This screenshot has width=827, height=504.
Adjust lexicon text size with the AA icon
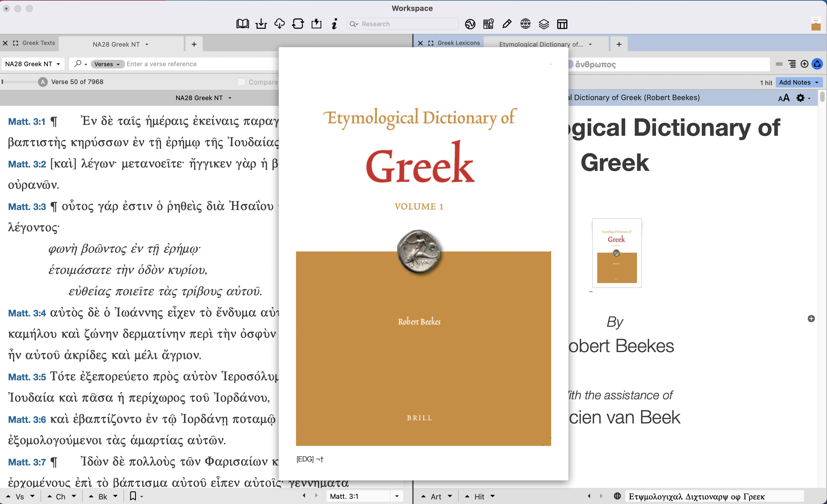(x=784, y=98)
